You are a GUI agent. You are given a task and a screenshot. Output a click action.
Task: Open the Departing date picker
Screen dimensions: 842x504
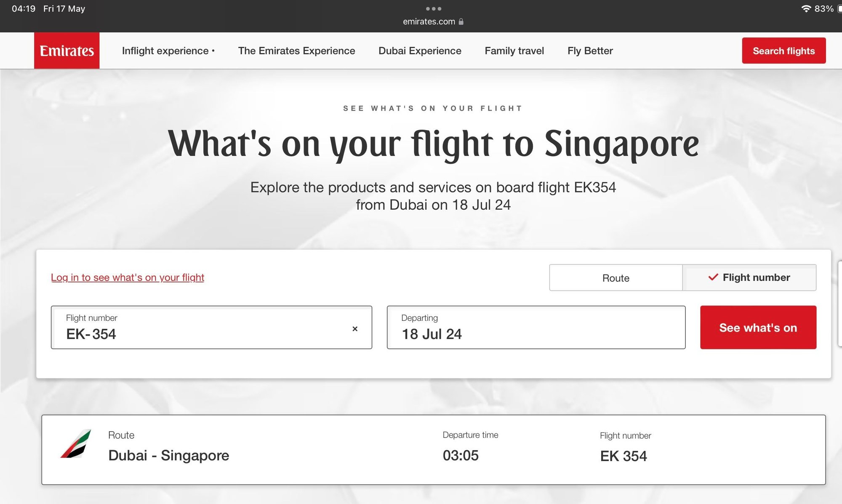click(x=536, y=328)
